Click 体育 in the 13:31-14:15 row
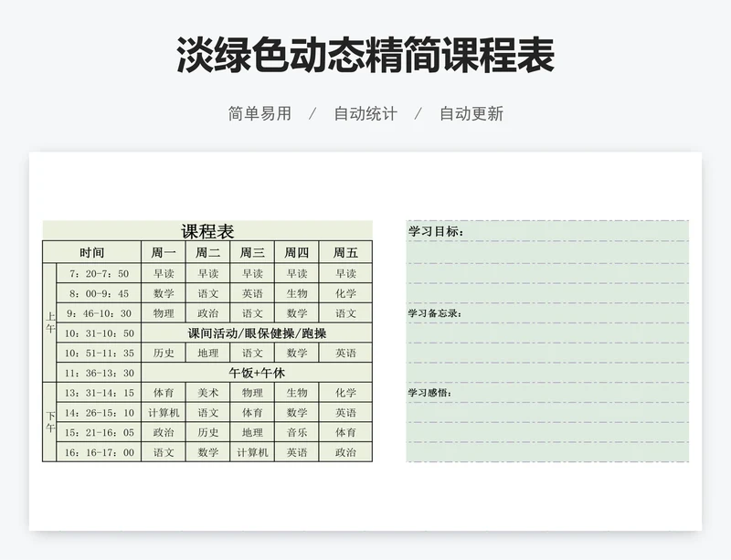Viewport: 731px width, 560px height. pyautogui.click(x=164, y=393)
